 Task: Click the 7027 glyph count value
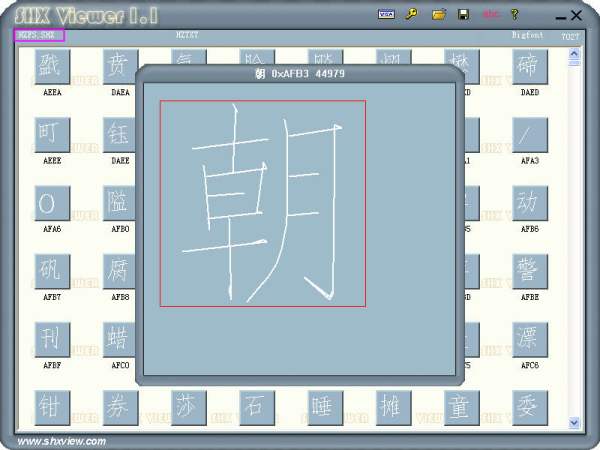(x=570, y=36)
